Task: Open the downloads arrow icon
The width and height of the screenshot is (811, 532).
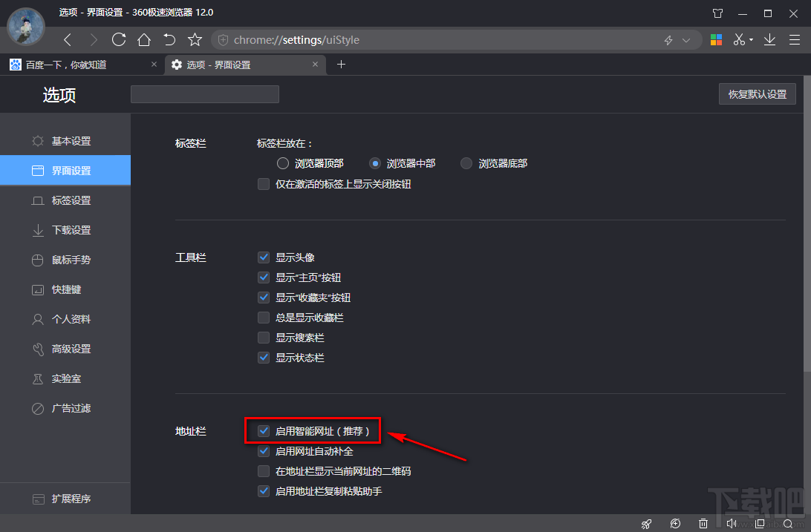Action: click(x=769, y=40)
